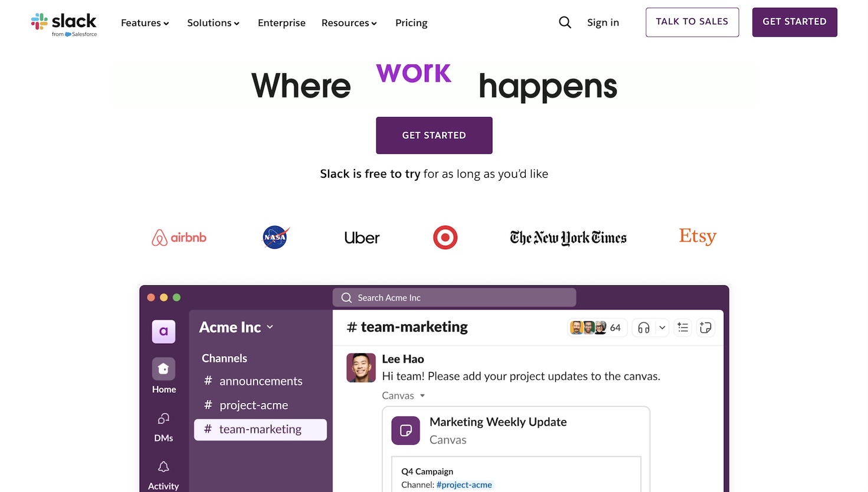
Task: Open the huddle options chevron
Action: click(661, 327)
